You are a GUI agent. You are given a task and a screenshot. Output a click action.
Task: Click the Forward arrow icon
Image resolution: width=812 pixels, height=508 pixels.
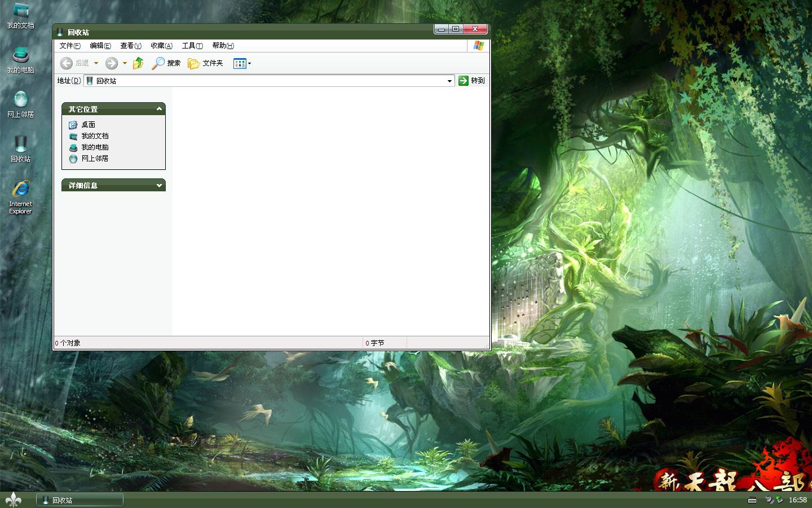[112, 63]
